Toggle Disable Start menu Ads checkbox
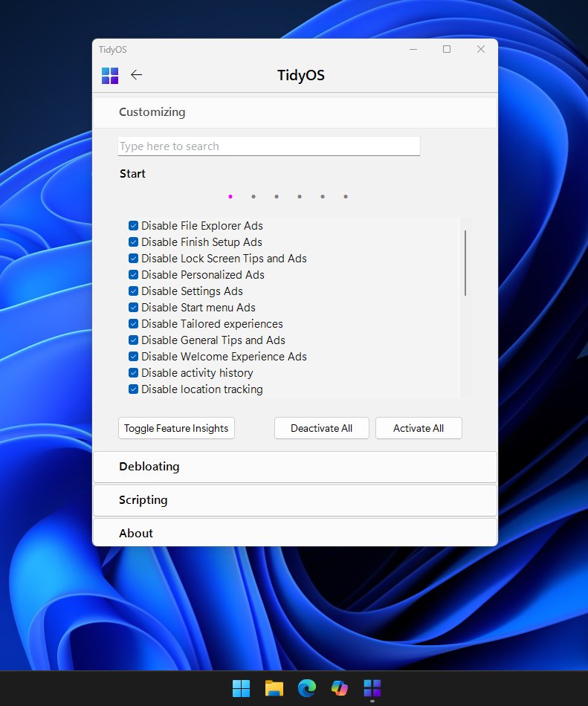Viewport: 588px width, 706px height. [133, 308]
